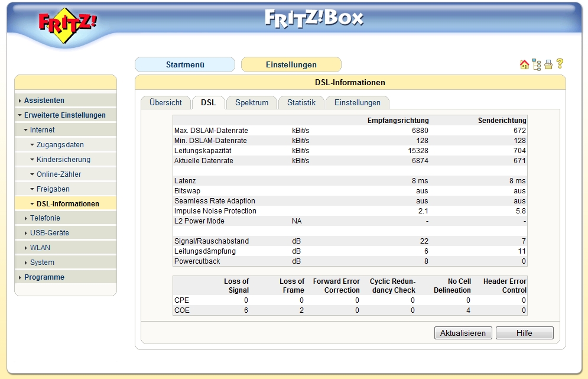Go to Startmenü

pyautogui.click(x=185, y=65)
